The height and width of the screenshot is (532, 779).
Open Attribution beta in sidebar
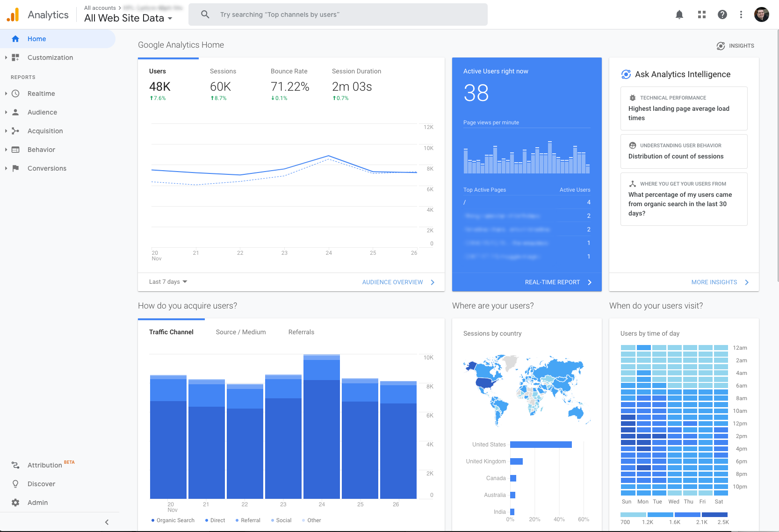coord(44,465)
